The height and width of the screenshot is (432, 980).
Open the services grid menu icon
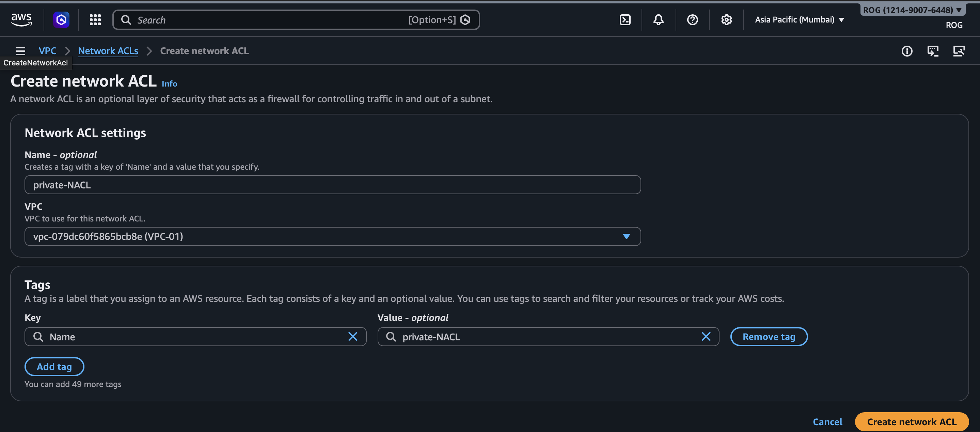[95, 19]
